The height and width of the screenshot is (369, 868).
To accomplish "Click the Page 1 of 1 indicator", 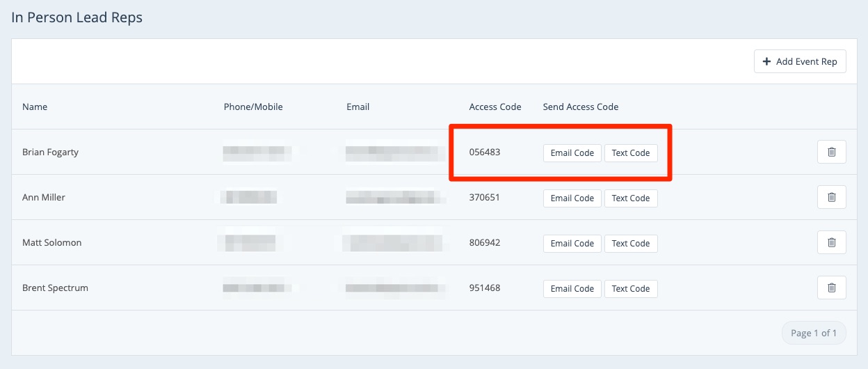I will pyautogui.click(x=814, y=333).
